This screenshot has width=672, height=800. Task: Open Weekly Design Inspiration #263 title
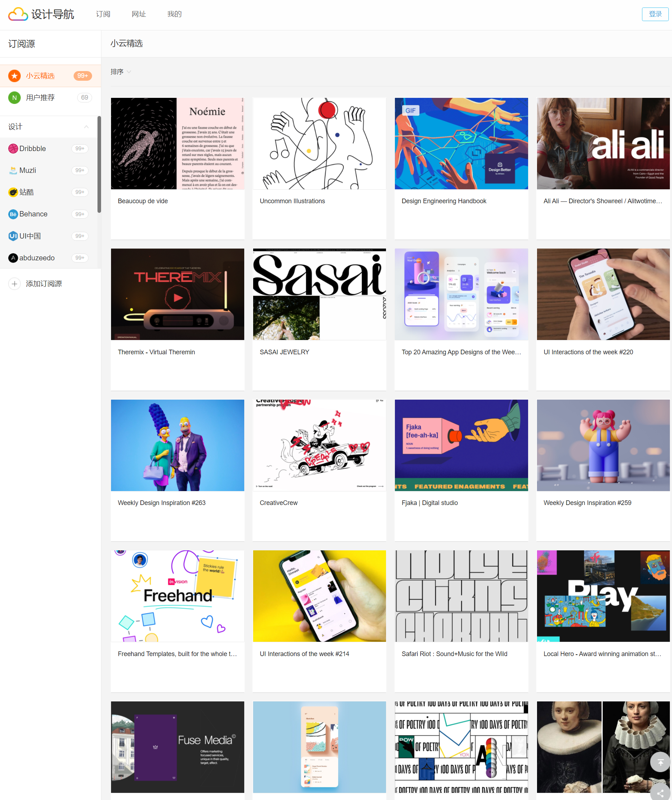(x=161, y=503)
